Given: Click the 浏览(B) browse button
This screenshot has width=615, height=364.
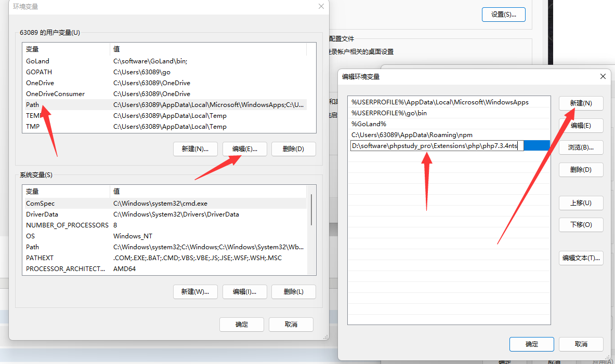Looking at the screenshot, I should point(581,147).
